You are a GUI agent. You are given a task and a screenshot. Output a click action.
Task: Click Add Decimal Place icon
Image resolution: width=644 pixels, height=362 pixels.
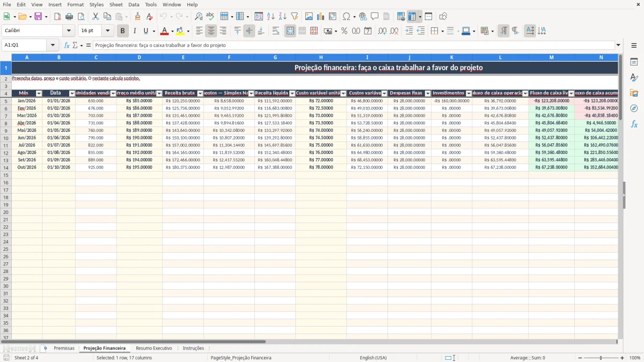pos(382,31)
